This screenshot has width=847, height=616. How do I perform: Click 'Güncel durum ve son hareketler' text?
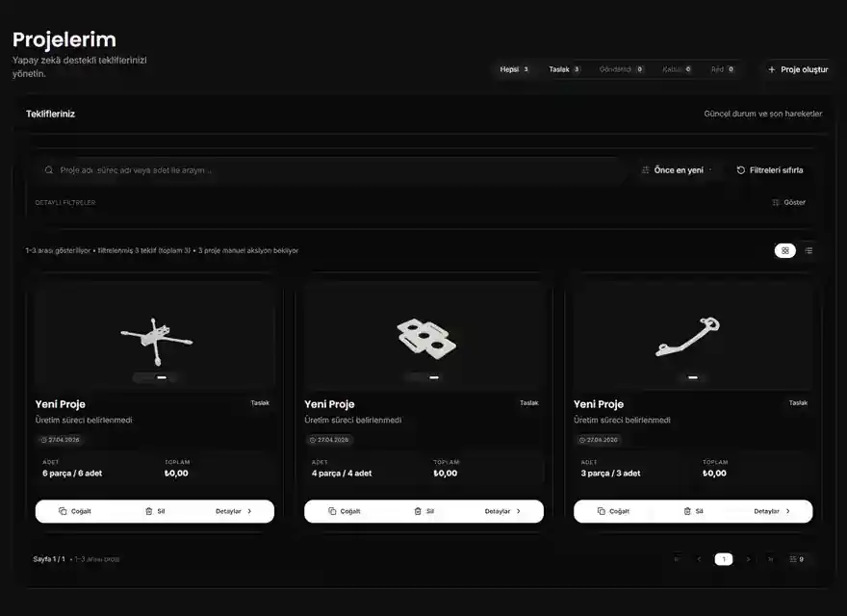(763, 114)
